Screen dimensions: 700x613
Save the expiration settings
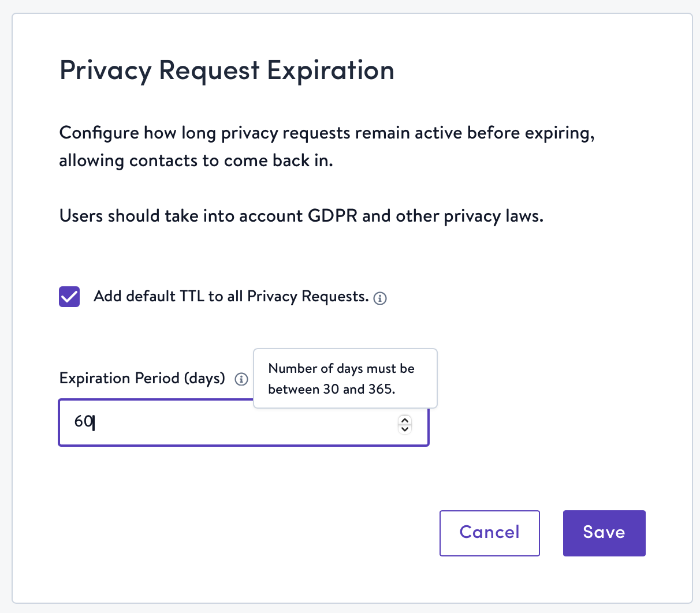pos(604,533)
